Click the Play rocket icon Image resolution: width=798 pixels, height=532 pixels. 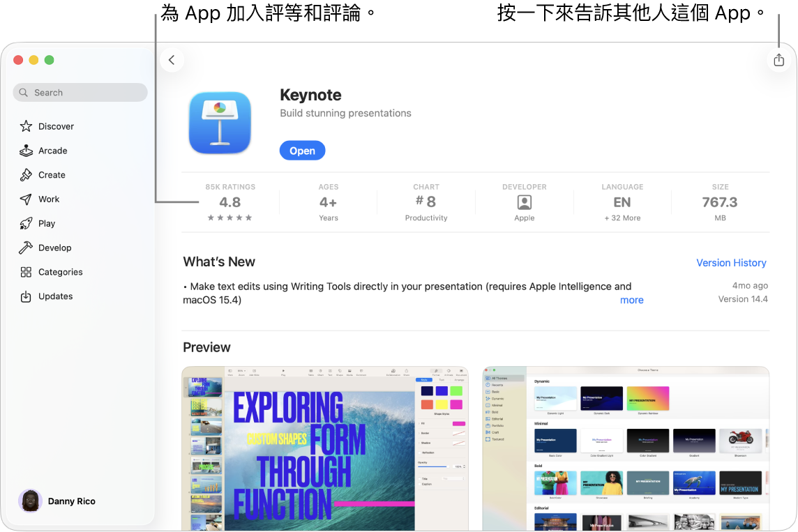click(26, 223)
